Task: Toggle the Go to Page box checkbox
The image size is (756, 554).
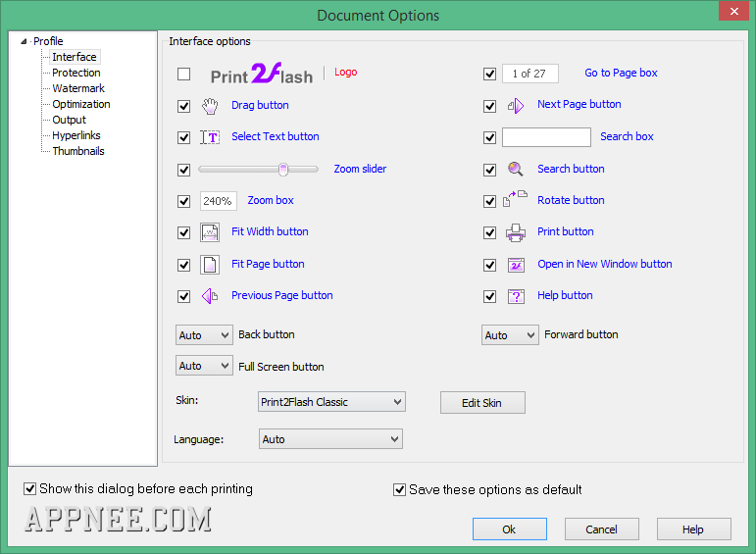Action: [490, 74]
